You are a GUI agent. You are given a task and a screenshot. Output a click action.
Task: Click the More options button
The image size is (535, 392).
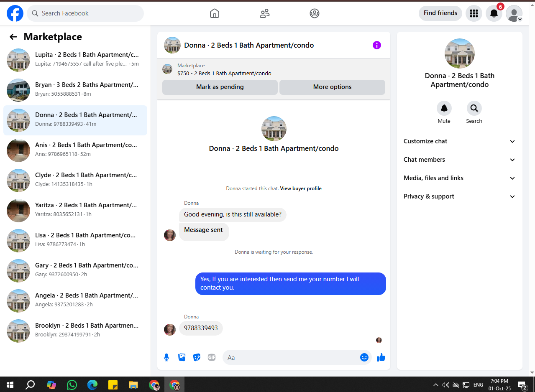click(332, 87)
